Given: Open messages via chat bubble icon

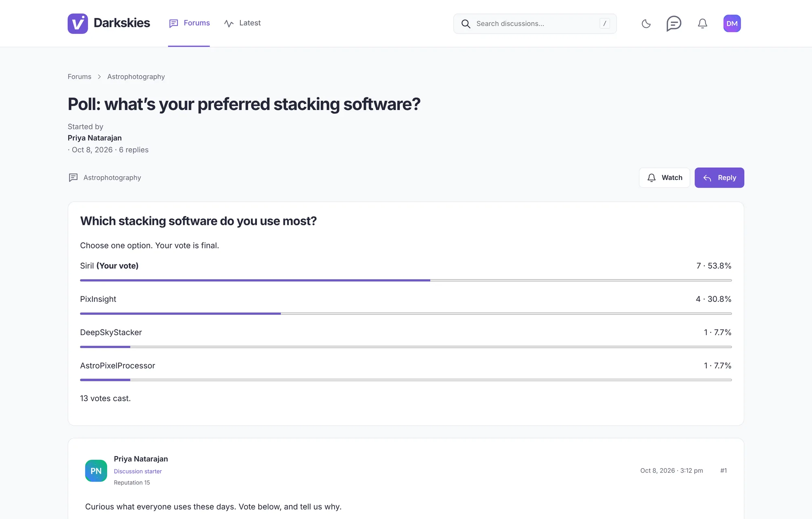Looking at the screenshot, I should pyautogui.click(x=674, y=24).
